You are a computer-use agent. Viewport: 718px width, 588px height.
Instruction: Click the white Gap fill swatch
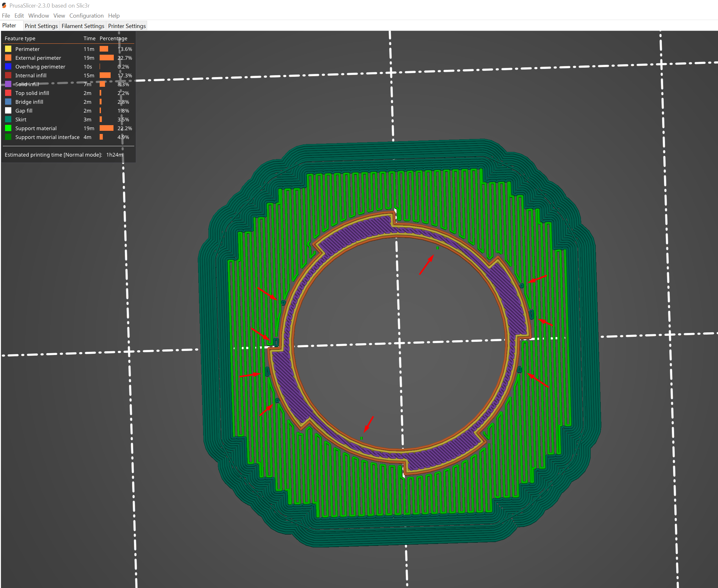[8, 110]
